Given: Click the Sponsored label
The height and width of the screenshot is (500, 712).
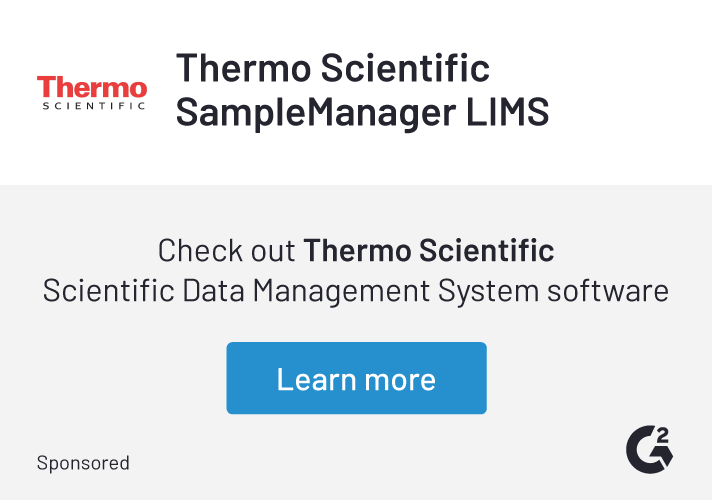Looking at the screenshot, I should point(83,463).
